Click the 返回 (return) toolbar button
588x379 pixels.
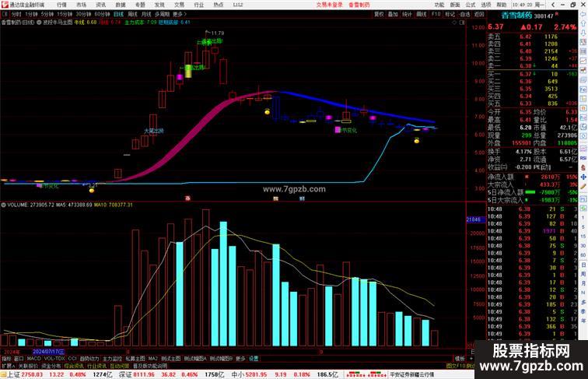click(x=479, y=14)
